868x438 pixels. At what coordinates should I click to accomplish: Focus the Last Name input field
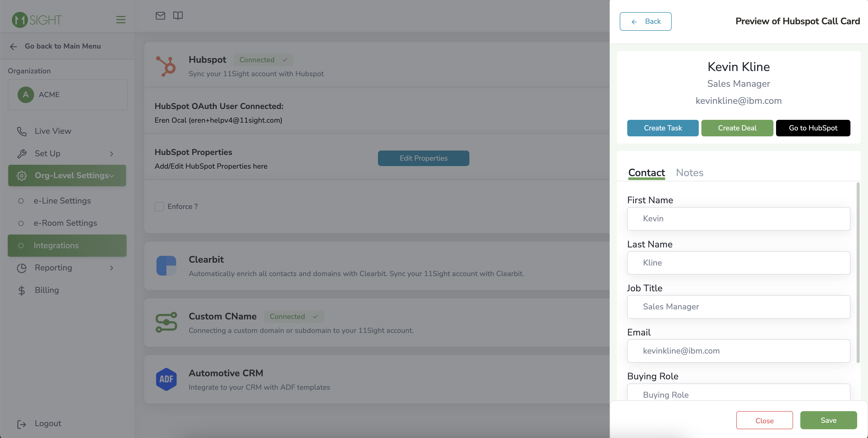[x=738, y=263]
